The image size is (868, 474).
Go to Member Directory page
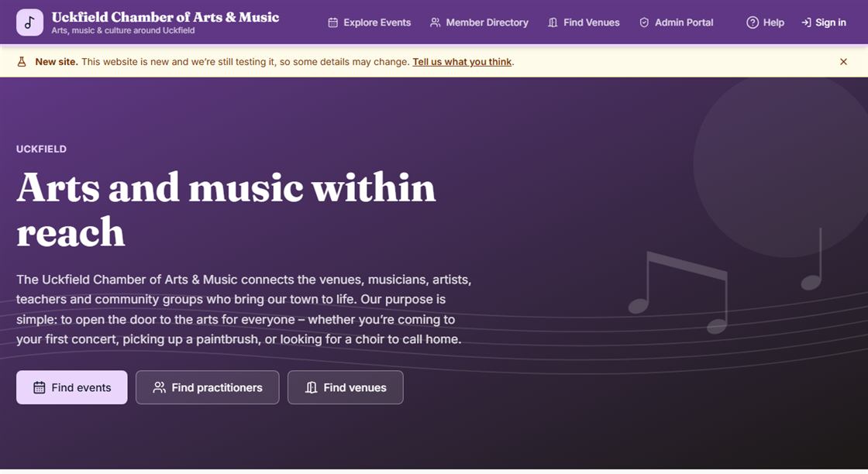pos(480,22)
